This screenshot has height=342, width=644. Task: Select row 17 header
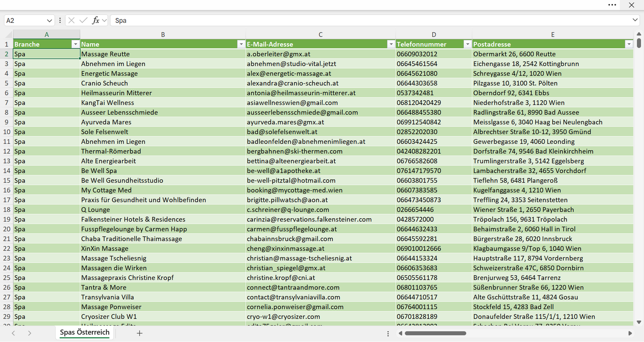tap(7, 200)
